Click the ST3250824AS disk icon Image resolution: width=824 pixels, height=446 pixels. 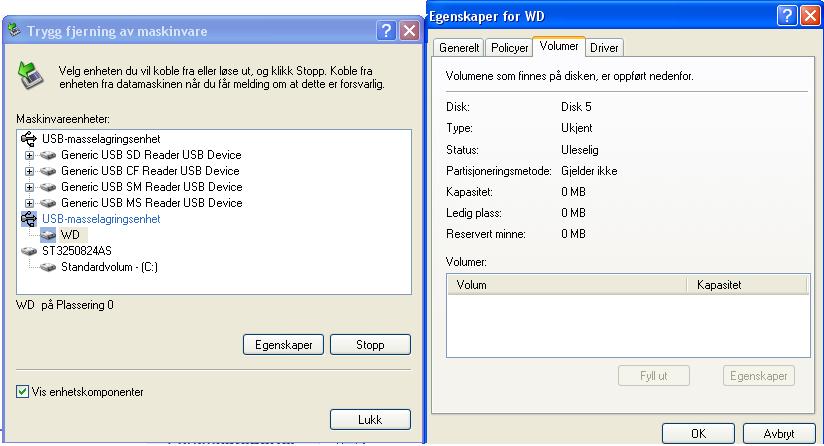[29, 251]
